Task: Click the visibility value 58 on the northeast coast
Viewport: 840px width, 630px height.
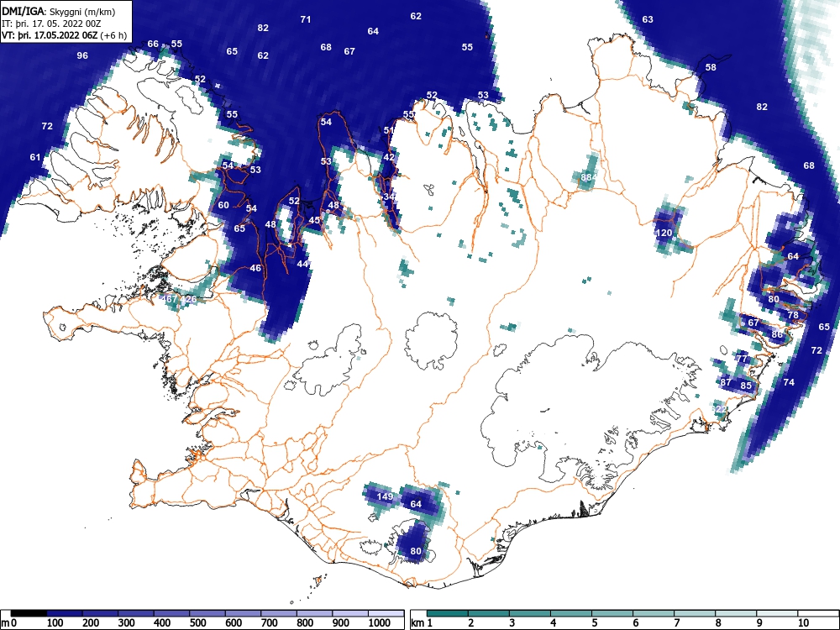Action: (x=711, y=67)
